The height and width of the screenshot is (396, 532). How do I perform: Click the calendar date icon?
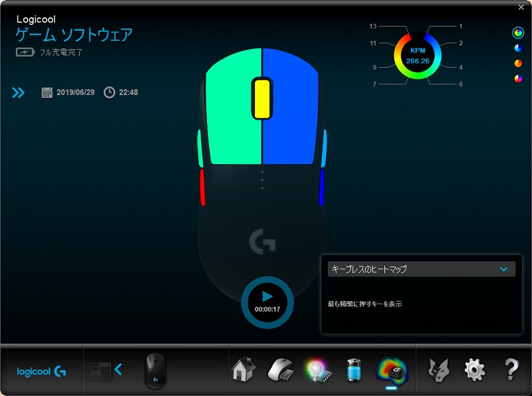coord(47,92)
